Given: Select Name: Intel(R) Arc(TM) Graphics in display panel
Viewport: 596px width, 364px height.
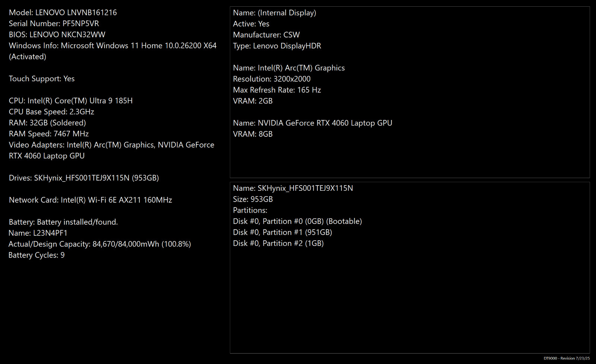Looking at the screenshot, I should tap(289, 68).
